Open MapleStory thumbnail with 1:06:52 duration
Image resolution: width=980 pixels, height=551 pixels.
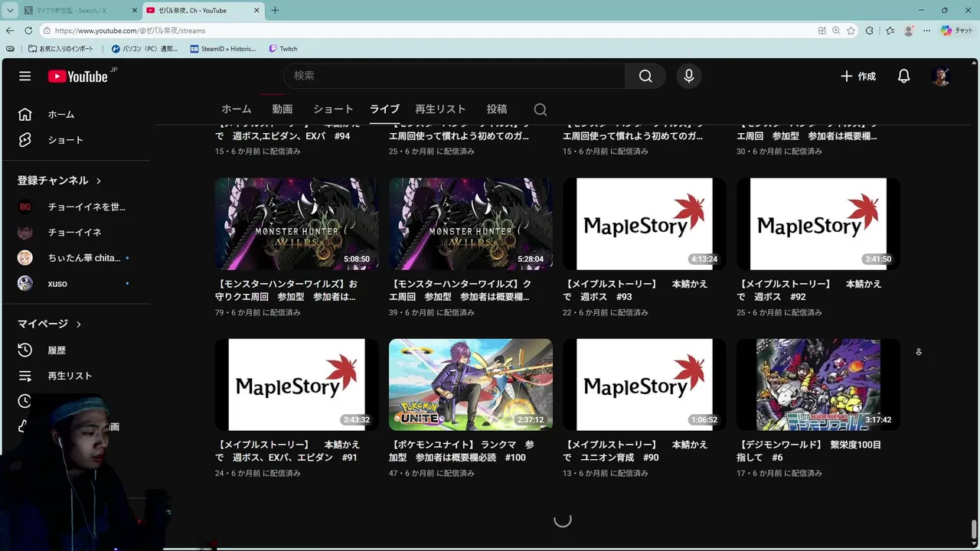[x=644, y=385]
